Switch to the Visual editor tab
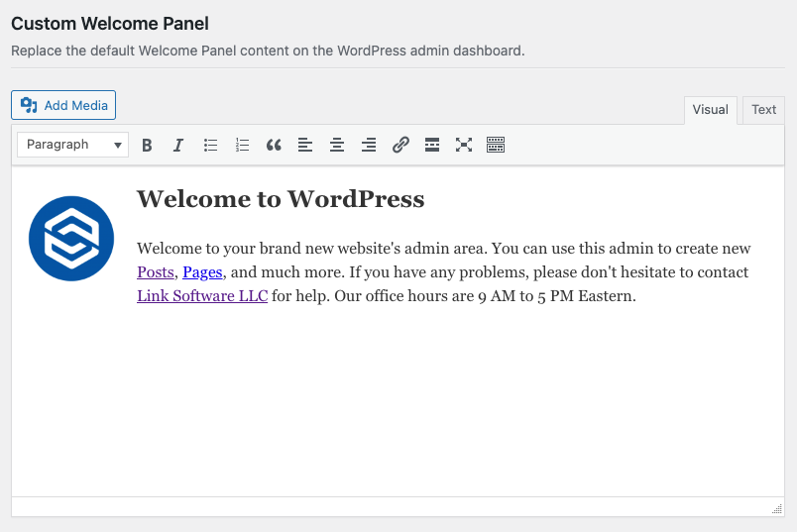Screen dimensions: 797x532 [710, 110]
